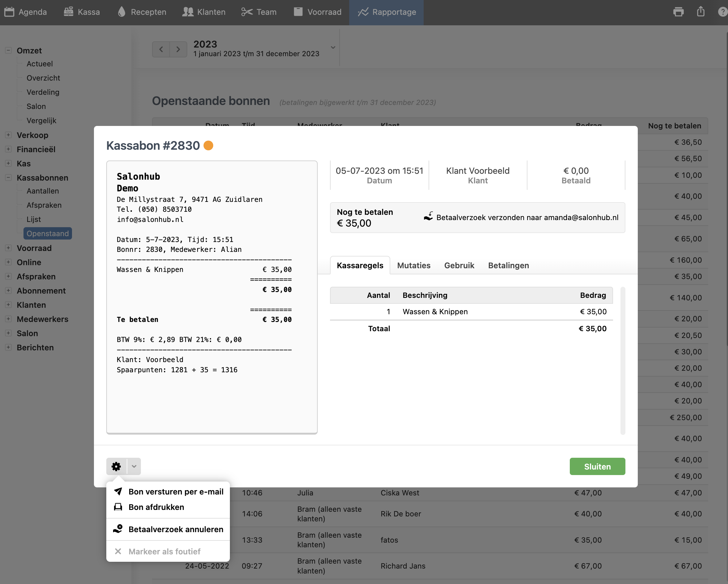Collapse the Kassabonnen tree section
The height and width of the screenshot is (584, 728).
coord(8,177)
